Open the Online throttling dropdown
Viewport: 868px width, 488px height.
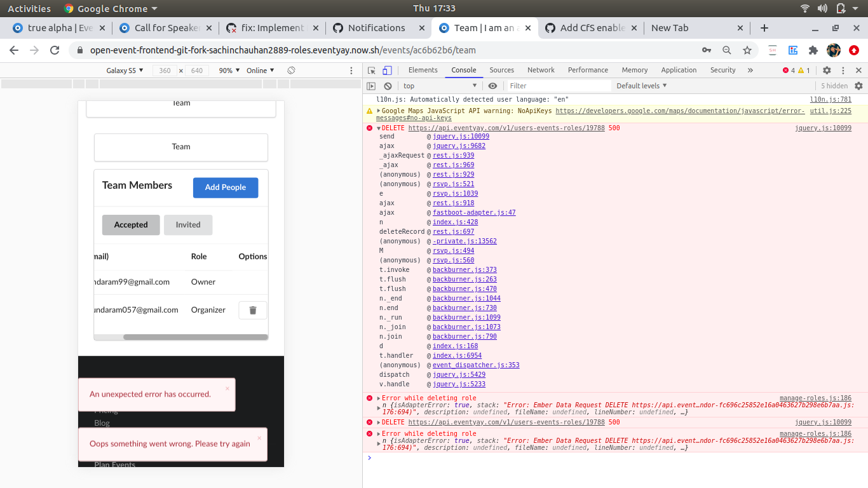tap(261, 71)
